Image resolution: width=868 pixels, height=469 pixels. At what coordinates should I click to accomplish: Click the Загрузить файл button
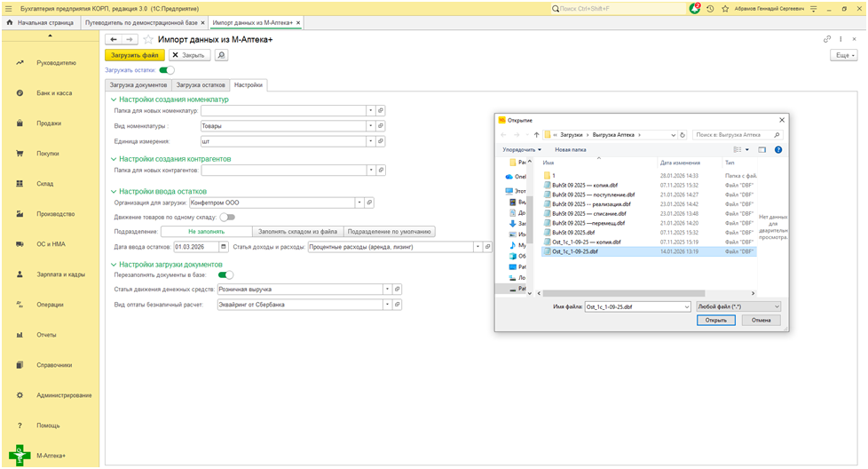pos(135,55)
